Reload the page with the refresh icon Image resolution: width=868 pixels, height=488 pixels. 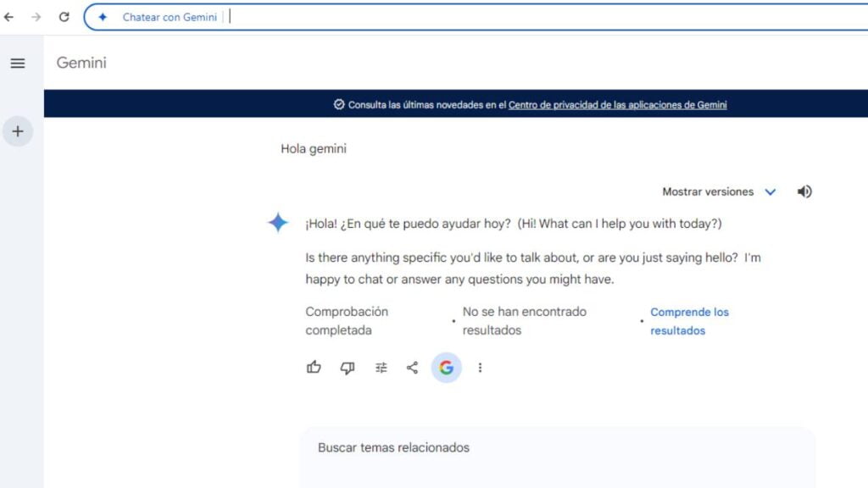(64, 17)
